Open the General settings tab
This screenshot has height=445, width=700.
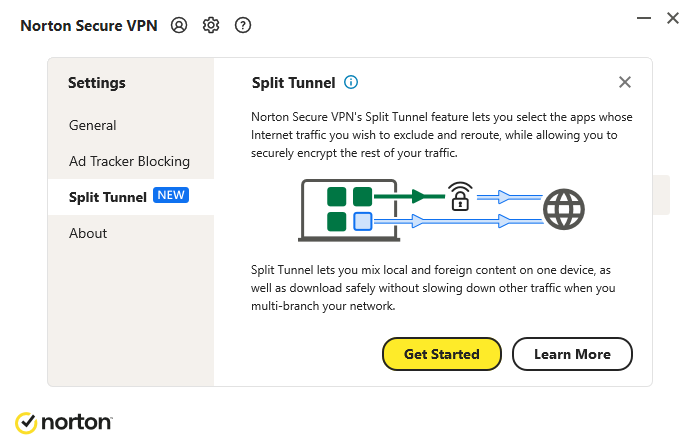tap(93, 125)
